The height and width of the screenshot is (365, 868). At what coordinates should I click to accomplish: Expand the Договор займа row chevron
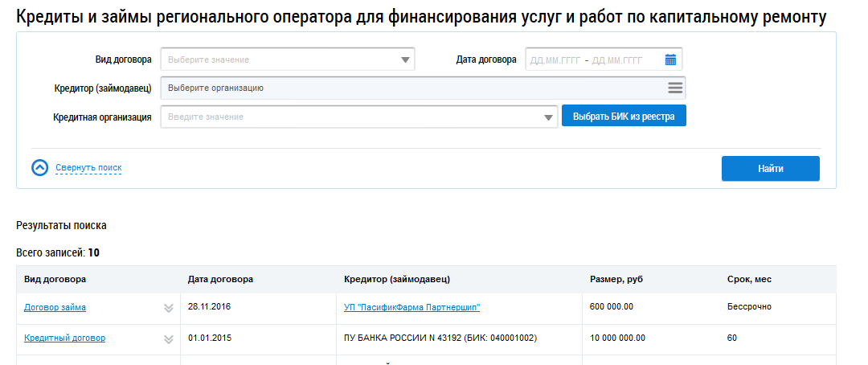(168, 308)
